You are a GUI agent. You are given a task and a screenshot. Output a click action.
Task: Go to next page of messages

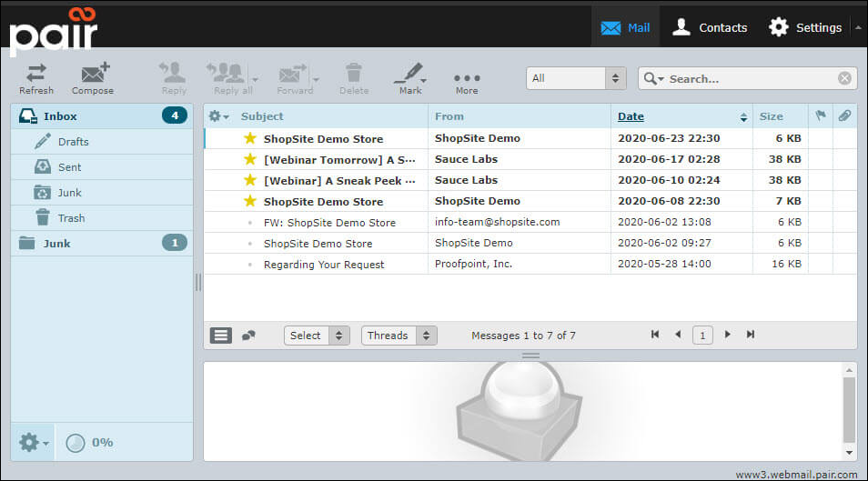pos(727,335)
